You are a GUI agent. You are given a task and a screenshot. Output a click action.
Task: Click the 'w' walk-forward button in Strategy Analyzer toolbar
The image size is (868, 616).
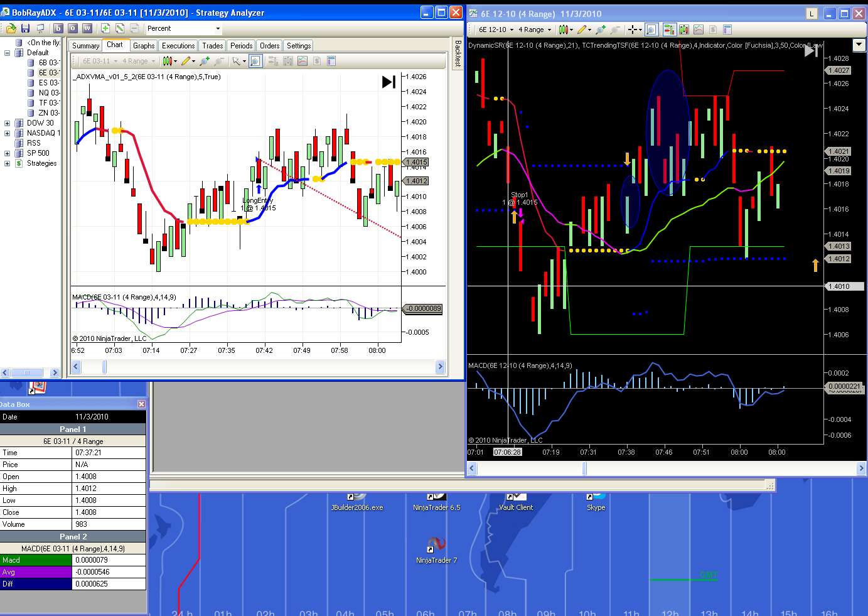coord(87,28)
